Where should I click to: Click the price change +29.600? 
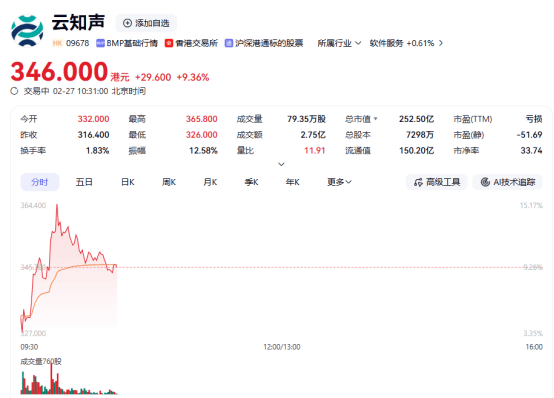click(x=153, y=77)
